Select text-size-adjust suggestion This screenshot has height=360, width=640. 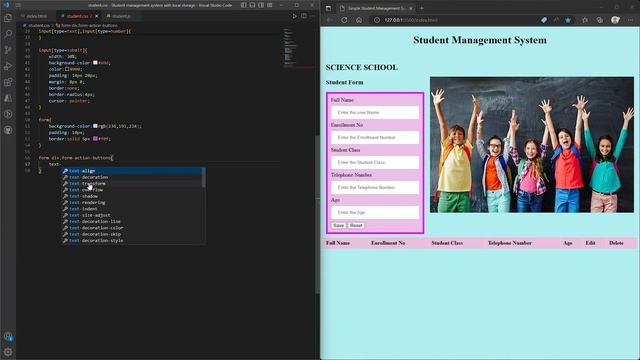click(132, 215)
